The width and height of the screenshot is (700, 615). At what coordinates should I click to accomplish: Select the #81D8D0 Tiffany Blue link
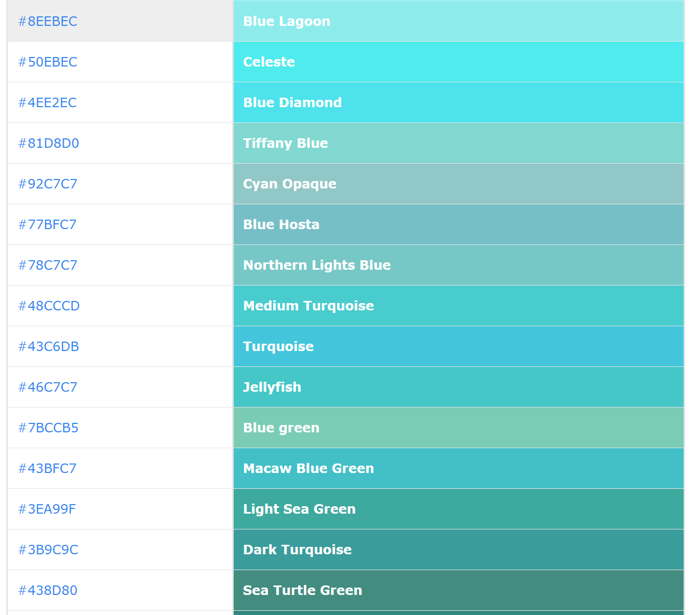(49, 143)
